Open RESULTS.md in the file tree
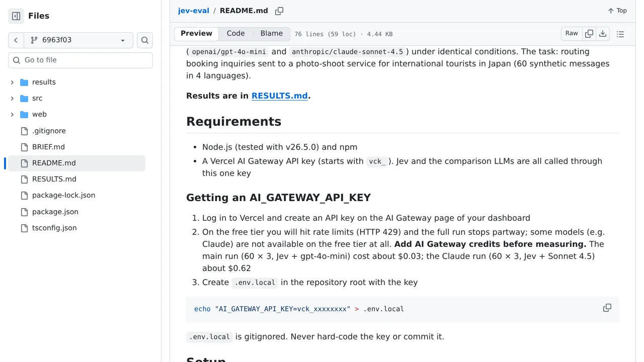This screenshot has width=644, height=362. tap(54, 179)
